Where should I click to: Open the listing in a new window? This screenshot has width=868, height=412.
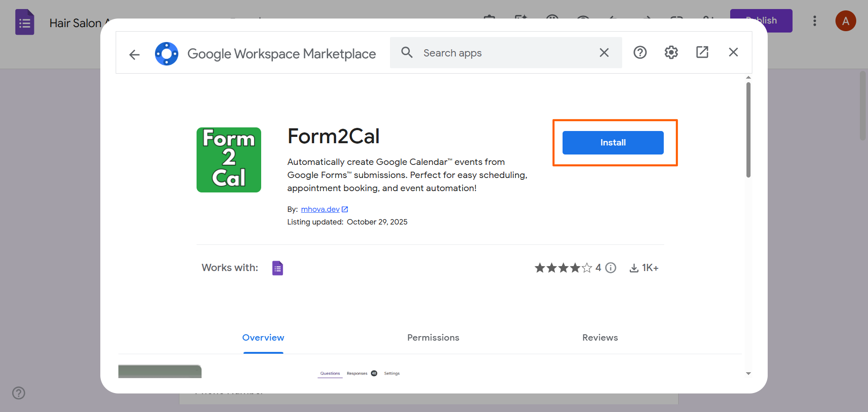pyautogui.click(x=702, y=52)
